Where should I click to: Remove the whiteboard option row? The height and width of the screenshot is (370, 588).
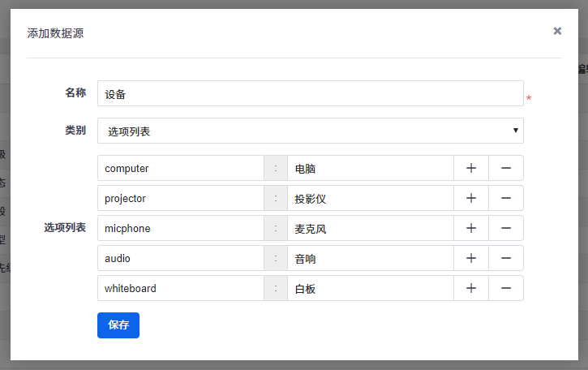pos(506,288)
